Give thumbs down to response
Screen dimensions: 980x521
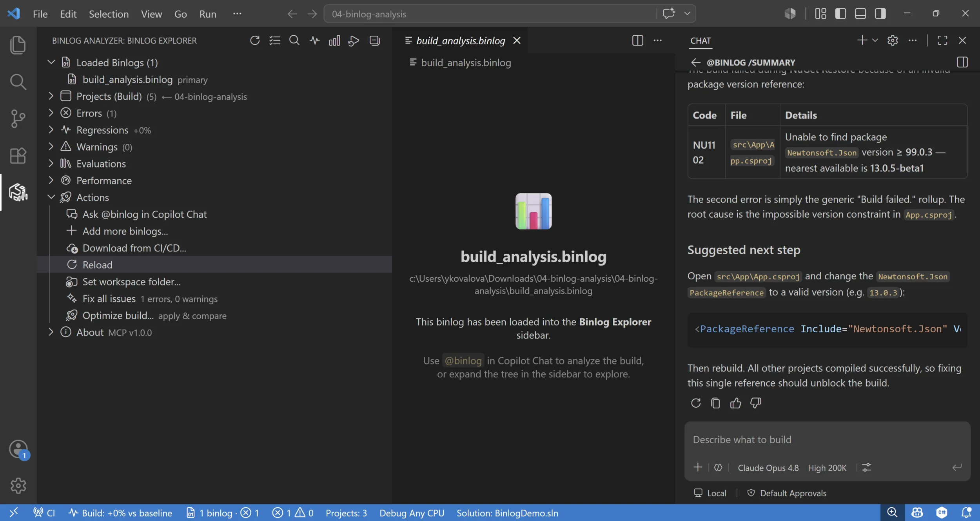(755, 403)
